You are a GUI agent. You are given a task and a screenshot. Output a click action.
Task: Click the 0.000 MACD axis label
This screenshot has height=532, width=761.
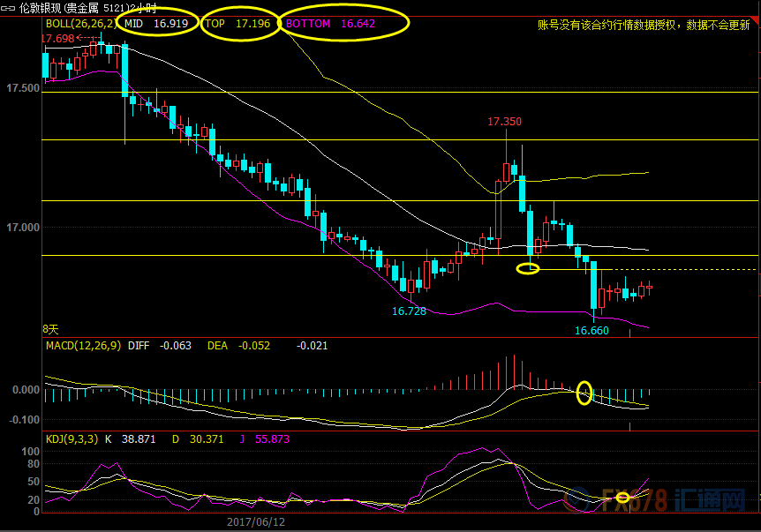point(26,390)
